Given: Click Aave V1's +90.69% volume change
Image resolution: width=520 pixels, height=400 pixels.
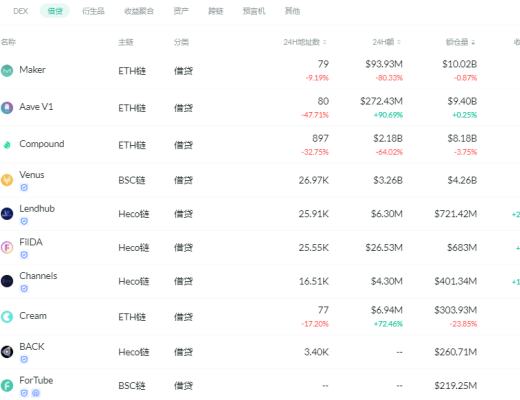Looking at the screenshot, I should coord(388,115).
